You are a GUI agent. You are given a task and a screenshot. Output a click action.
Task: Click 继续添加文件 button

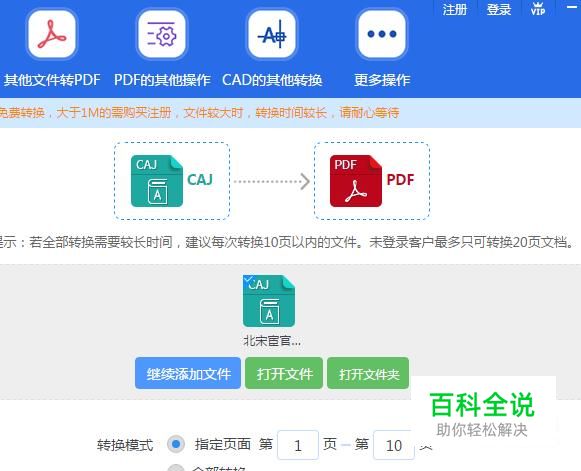pyautogui.click(x=188, y=373)
